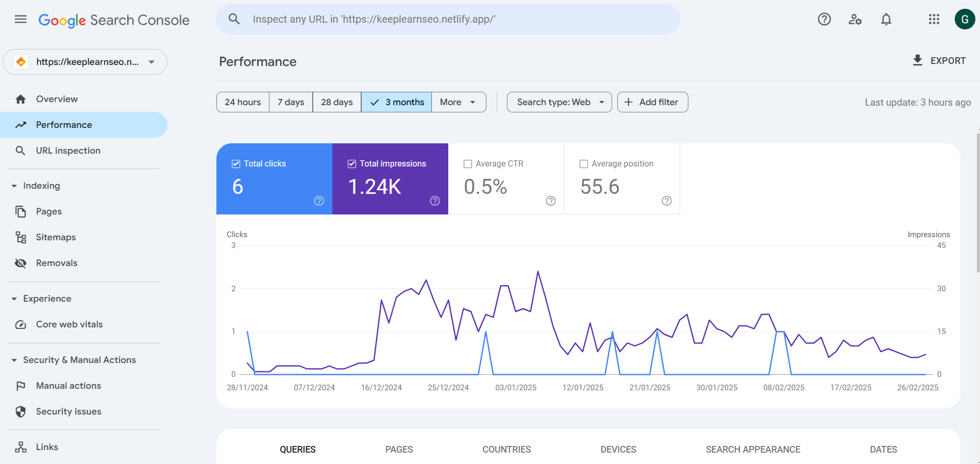
Task: Open help tooltip on Average position card
Action: point(667,201)
